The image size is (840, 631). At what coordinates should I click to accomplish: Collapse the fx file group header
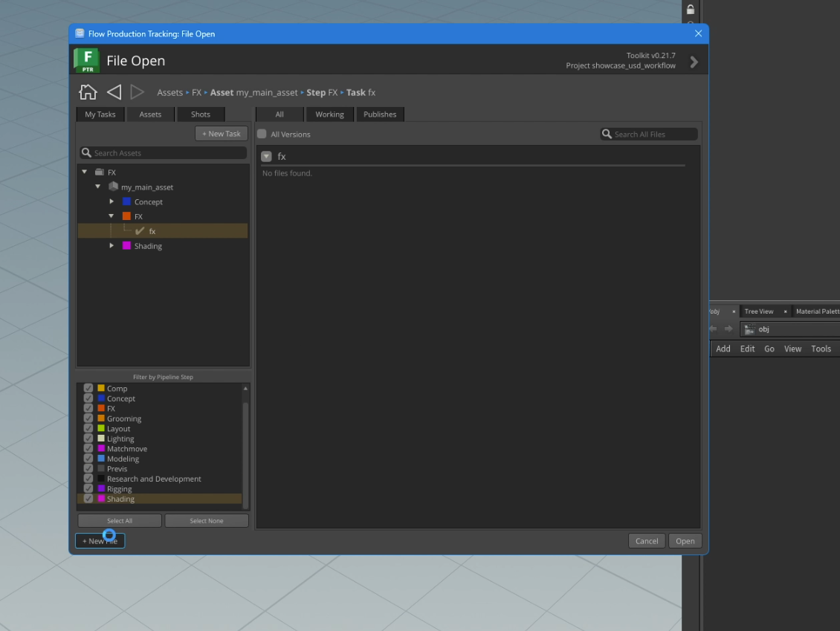pyautogui.click(x=266, y=156)
